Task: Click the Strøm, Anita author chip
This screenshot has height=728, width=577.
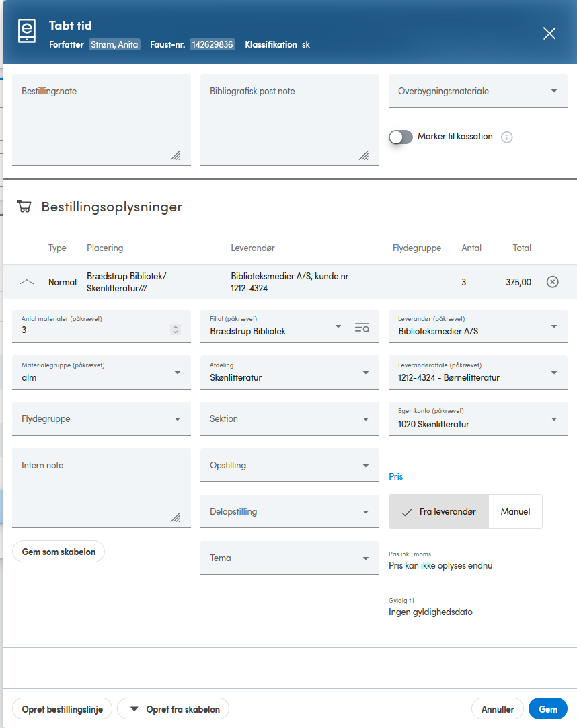Action: pos(114,44)
